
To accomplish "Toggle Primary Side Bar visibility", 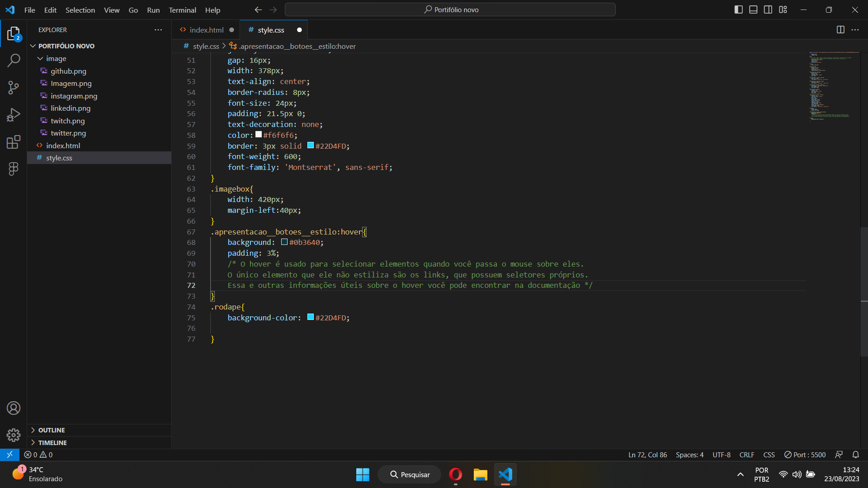I will (739, 9).
